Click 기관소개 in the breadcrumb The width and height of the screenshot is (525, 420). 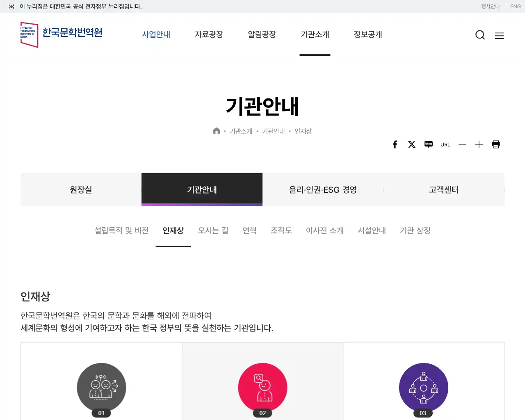click(x=241, y=131)
